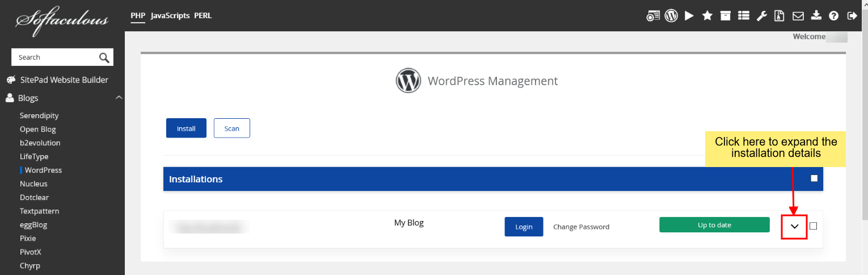Image resolution: width=868 pixels, height=275 pixels.
Task: Click the Scan button
Action: pyautogui.click(x=232, y=128)
